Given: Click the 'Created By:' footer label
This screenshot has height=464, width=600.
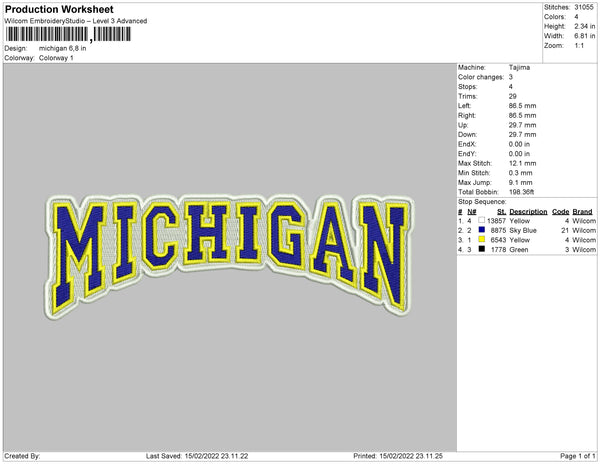Looking at the screenshot, I should tap(22, 456).
